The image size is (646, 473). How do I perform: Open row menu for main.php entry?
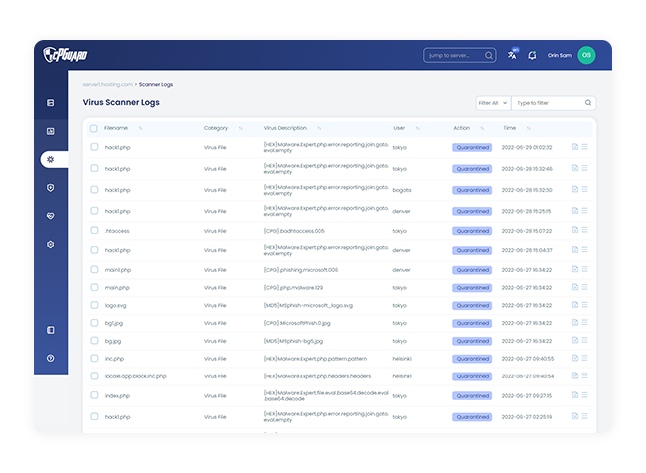tap(584, 287)
